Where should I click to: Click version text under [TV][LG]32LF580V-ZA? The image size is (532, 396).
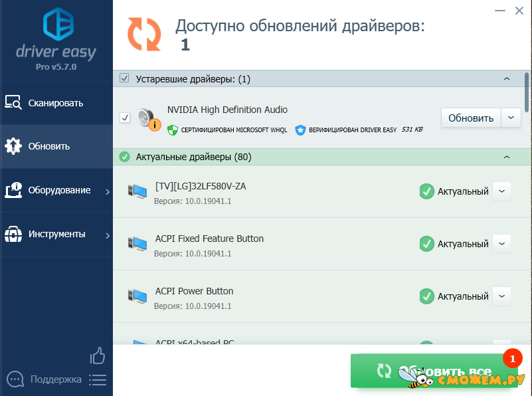(x=193, y=201)
